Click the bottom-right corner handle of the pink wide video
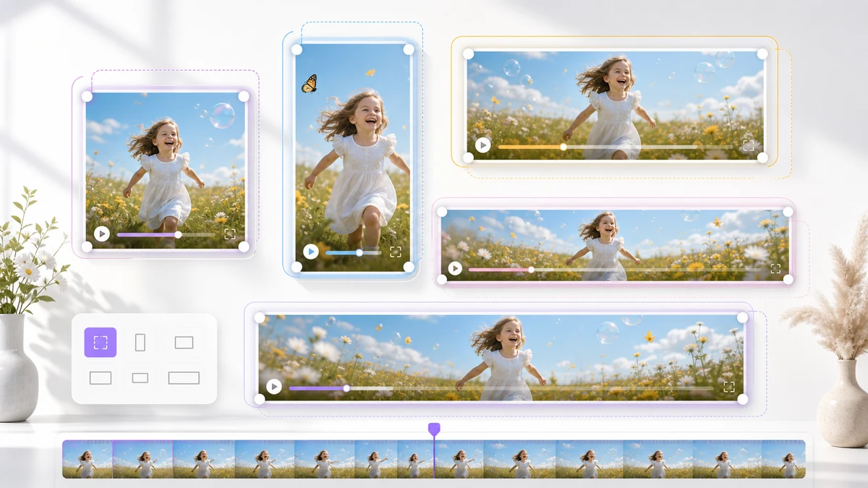Image resolution: width=868 pixels, height=488 pixels. (x=788, y=279)
